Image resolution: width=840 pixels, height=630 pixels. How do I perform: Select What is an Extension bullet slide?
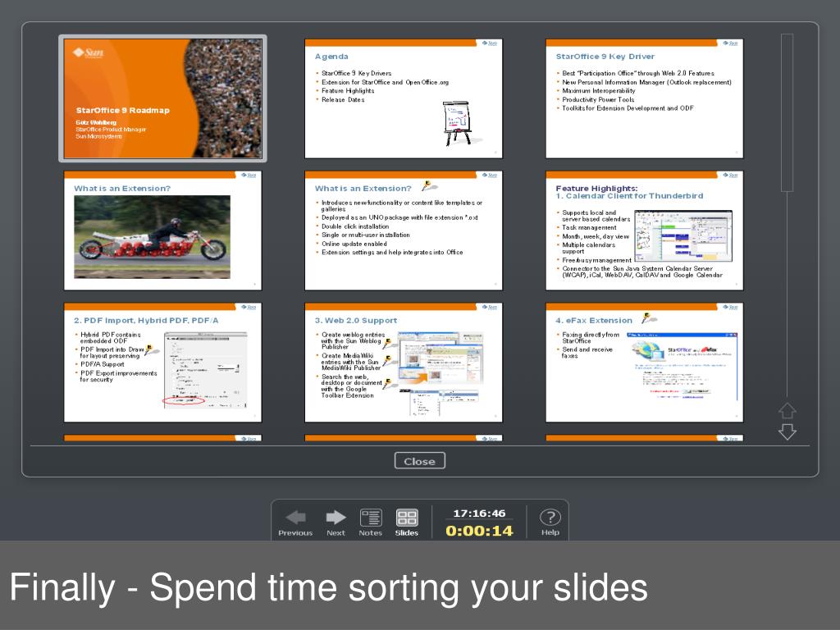click(x=404, y=231)
